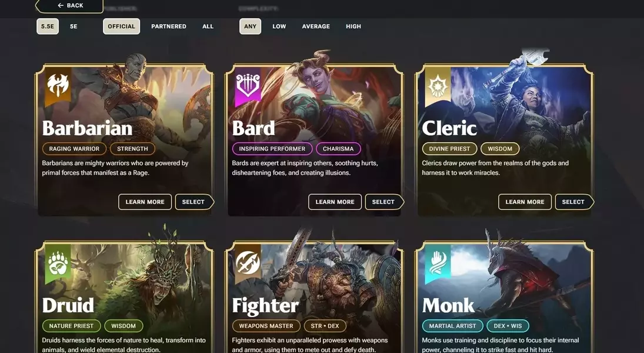Click the Fighter crossed weapons icon
The image size is (644, 353).
pos(248,263)
